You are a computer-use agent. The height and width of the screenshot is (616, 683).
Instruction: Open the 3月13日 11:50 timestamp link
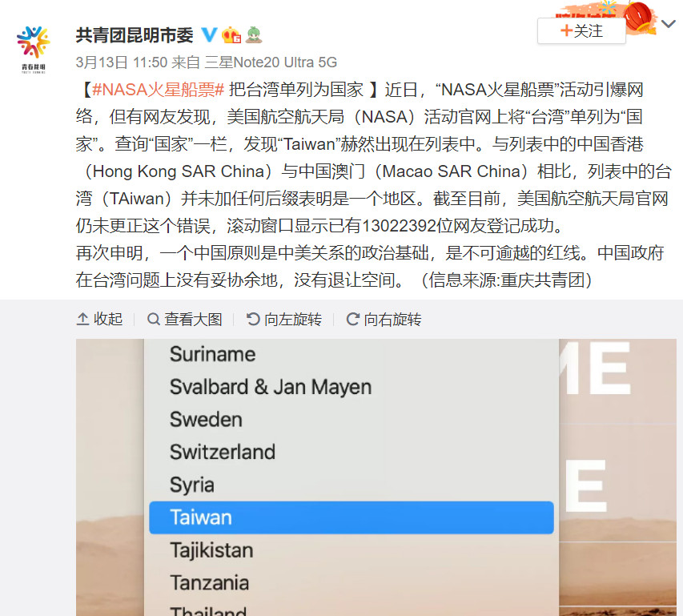121,62
